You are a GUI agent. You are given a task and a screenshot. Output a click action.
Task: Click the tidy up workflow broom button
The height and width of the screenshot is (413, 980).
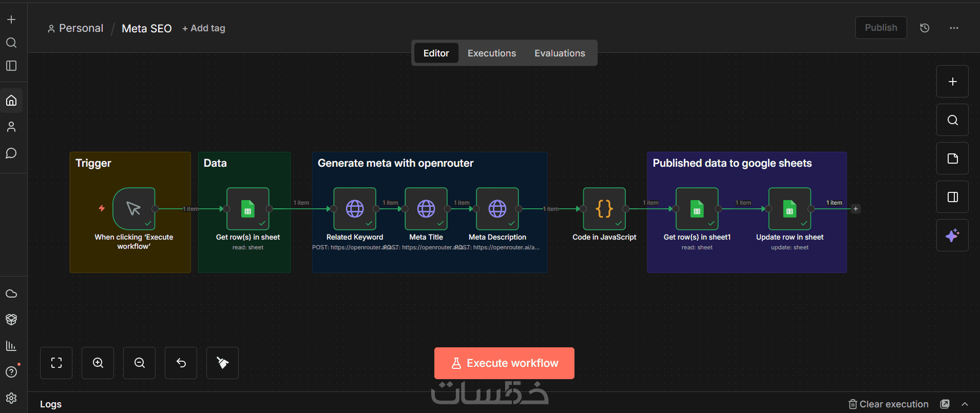[223, 363]
